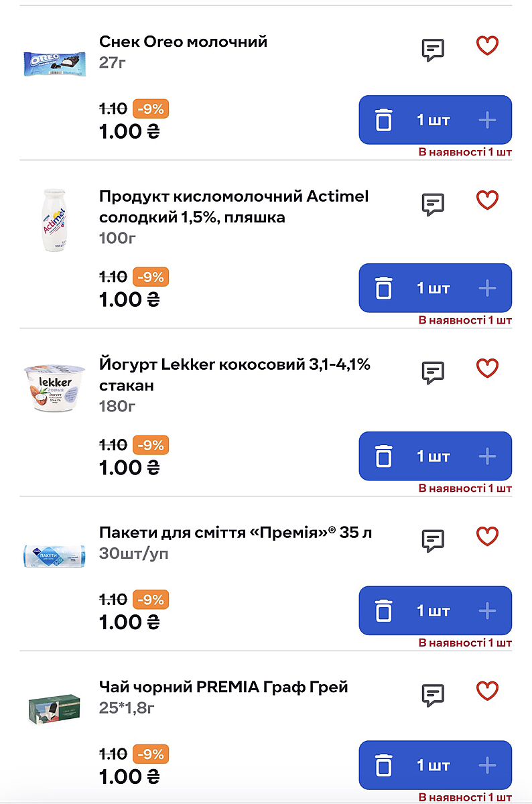Open comment icon for Lekker yogurt
The height and width of the screenshot is (804, 532).
pyautogui.click(x=433, y=372)
